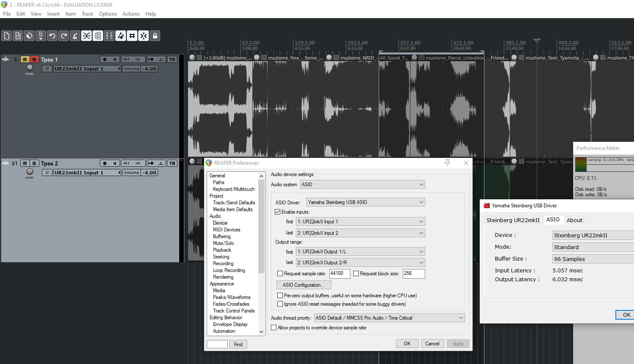Open the TR trim button on Трек 1
The height and width of the screenshot is (364, 634).
coord(172,60)
